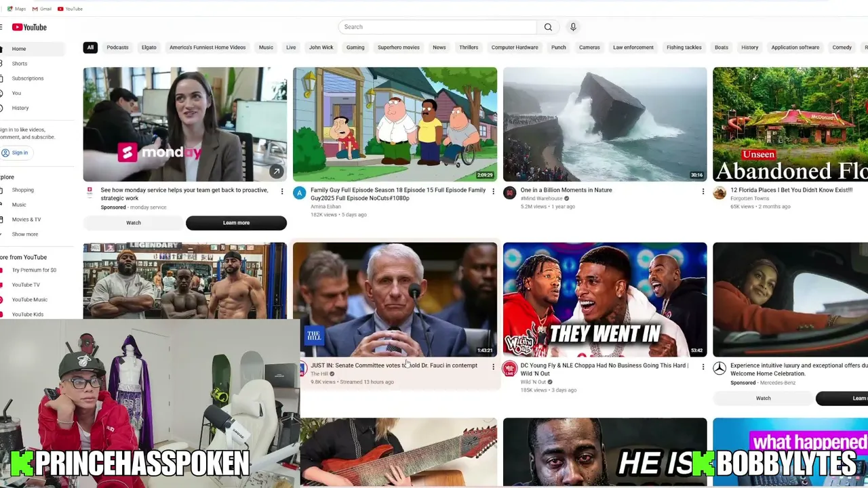
Task: Click the Sign in button
Action: (15, 152)
